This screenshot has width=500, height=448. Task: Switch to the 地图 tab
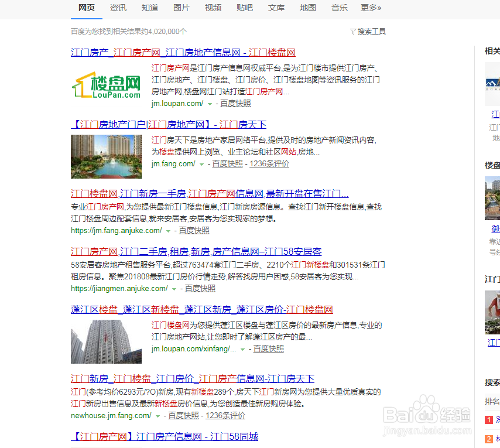[x=308, y=8]
